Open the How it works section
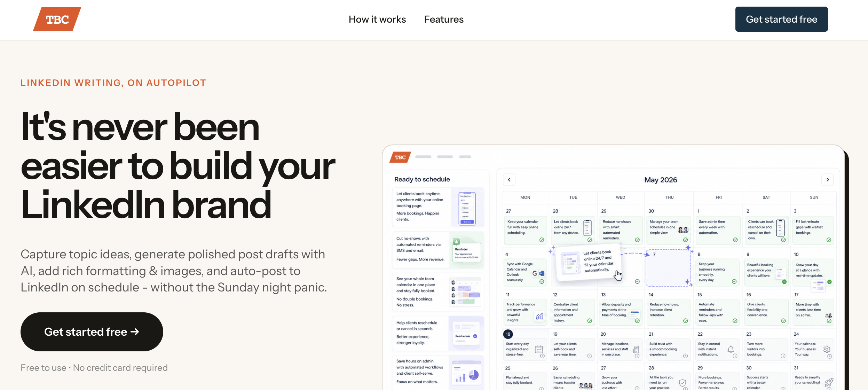868x390 pixels. point(377,19)
